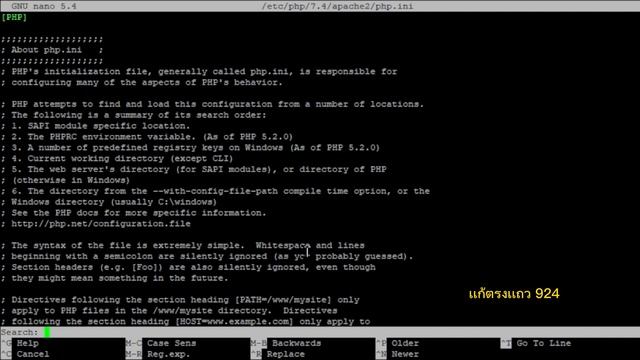Click the 'beginning with a semicolon' line
Image resolution: width=640 pixels, height=360 pixels.
coord(207,257)
